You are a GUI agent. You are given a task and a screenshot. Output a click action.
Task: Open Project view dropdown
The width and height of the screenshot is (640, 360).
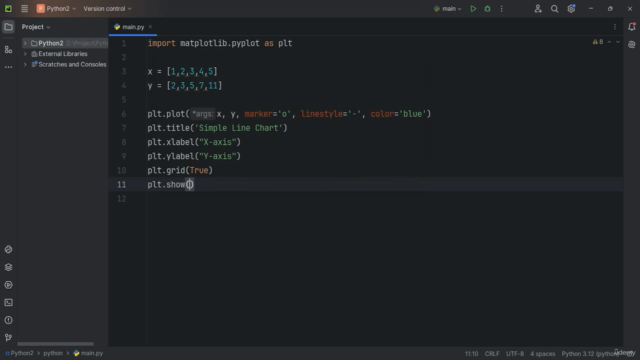(x=36, y=27)
